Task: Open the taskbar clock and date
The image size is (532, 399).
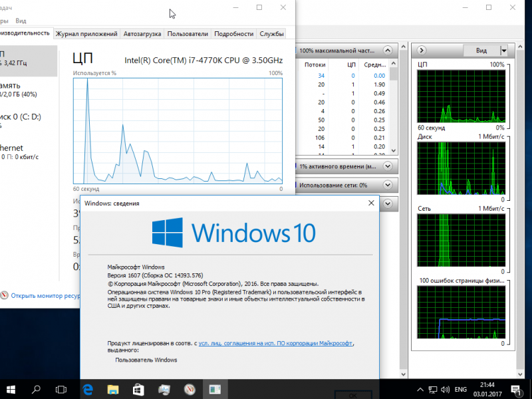Action: coord(487,390)
